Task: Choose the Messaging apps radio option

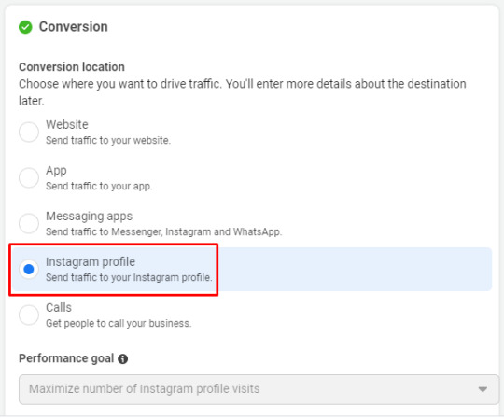Action: click(29, 223)
